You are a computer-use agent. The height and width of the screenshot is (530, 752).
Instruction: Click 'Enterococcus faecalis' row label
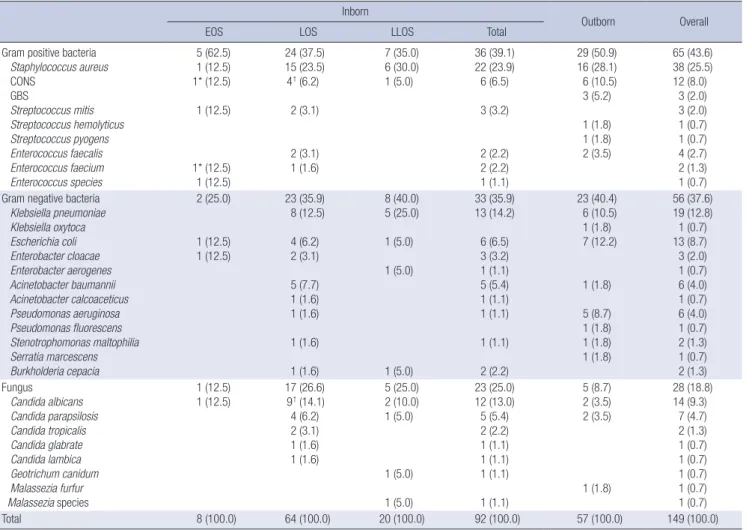57,153
